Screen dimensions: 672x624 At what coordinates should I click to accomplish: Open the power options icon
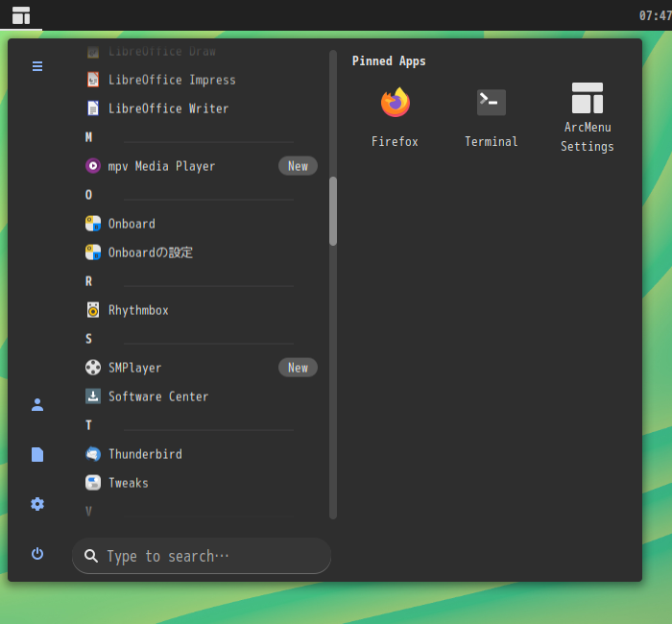point(37,554)
